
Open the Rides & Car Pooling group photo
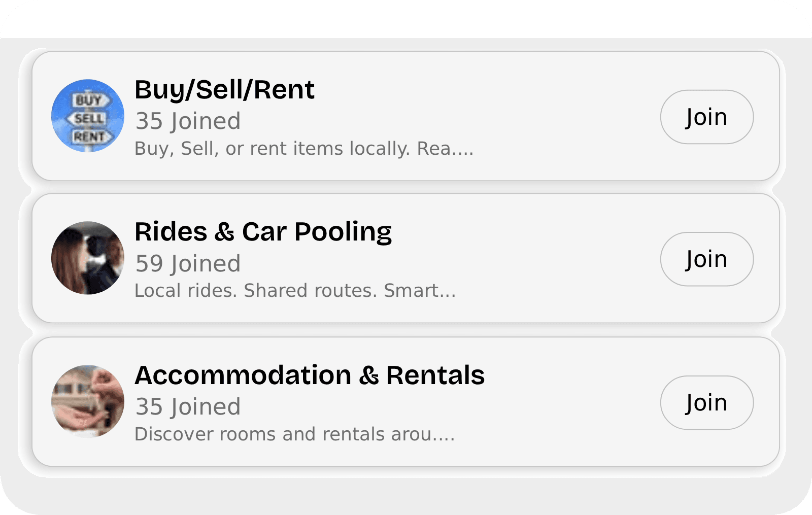point(88,258)
